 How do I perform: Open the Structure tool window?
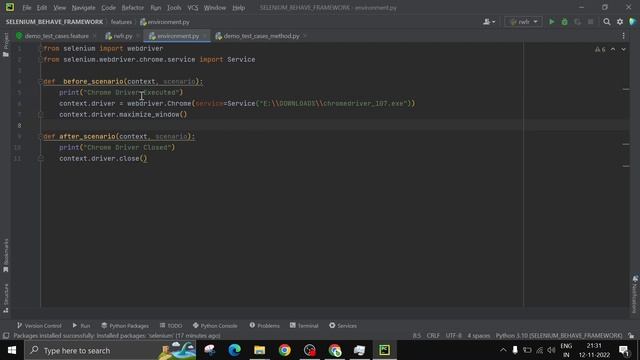pyautogui.click(x=6, y=298)
